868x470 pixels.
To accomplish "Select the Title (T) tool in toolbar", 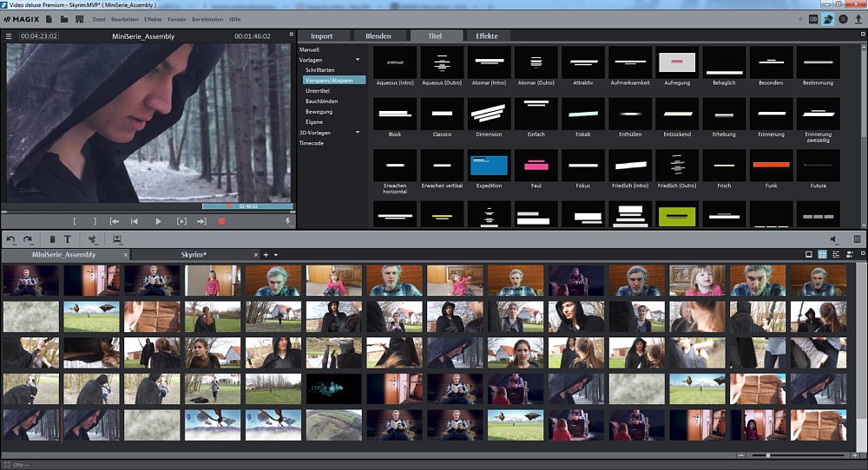I will coord(68,239).
